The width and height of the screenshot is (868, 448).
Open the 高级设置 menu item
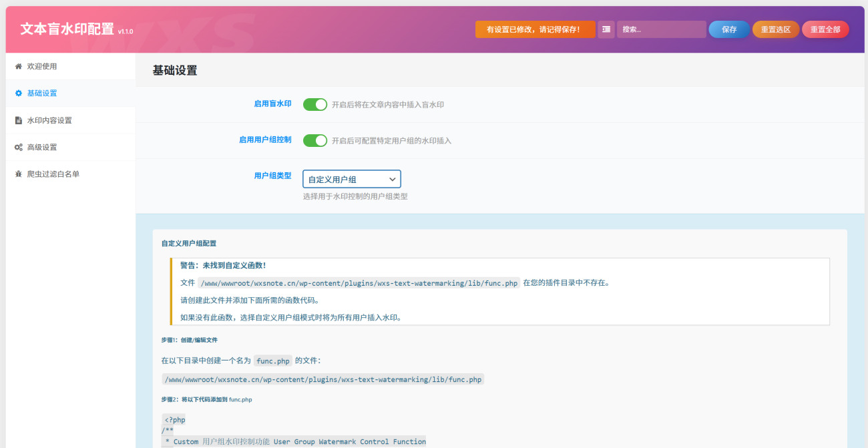click(x=42, y=148)
